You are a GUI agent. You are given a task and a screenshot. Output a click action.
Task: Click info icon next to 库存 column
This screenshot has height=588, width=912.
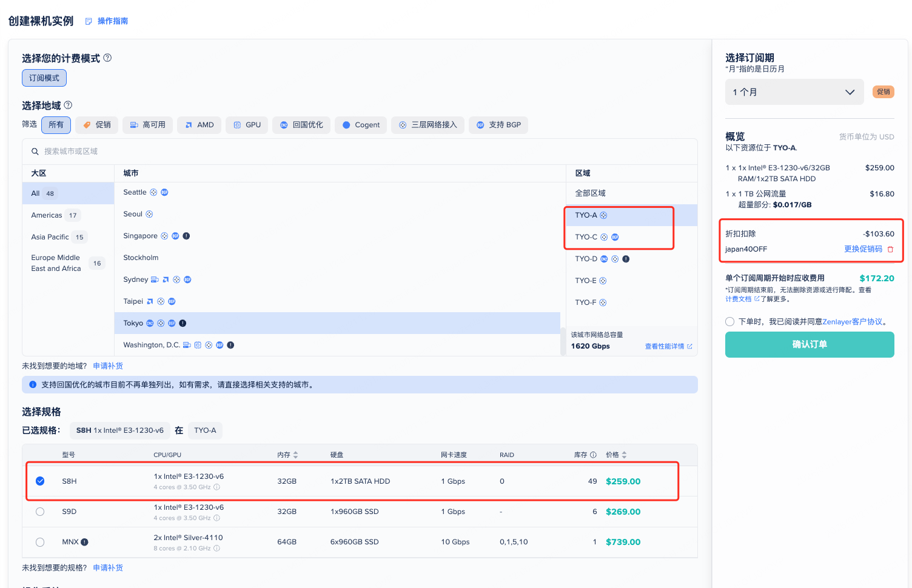pos(593,455)
